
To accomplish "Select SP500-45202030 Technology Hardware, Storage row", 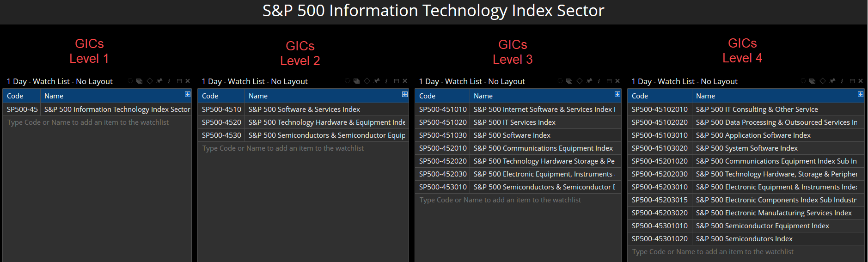I will click(x=746, y=174).
